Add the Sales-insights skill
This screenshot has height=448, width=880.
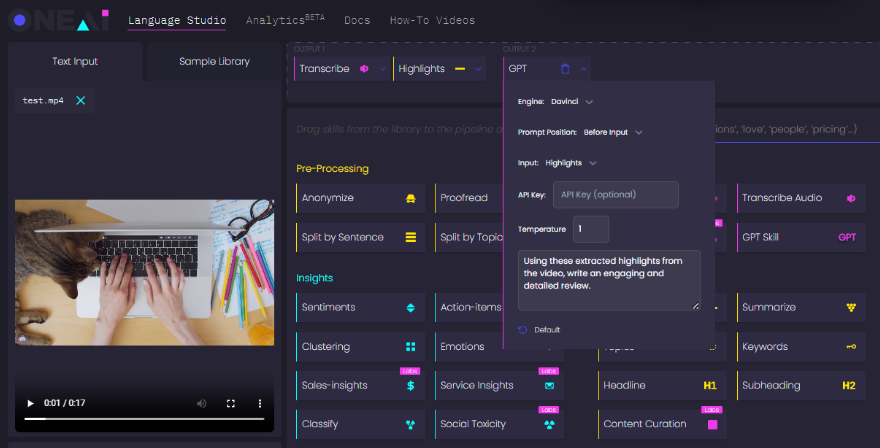pos(360,385)
